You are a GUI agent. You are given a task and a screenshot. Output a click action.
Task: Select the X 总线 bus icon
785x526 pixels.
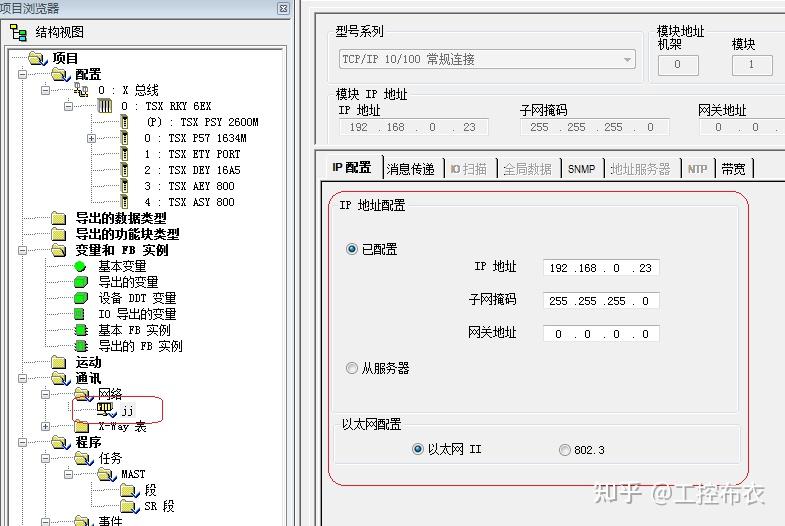(x=82, y=90)
